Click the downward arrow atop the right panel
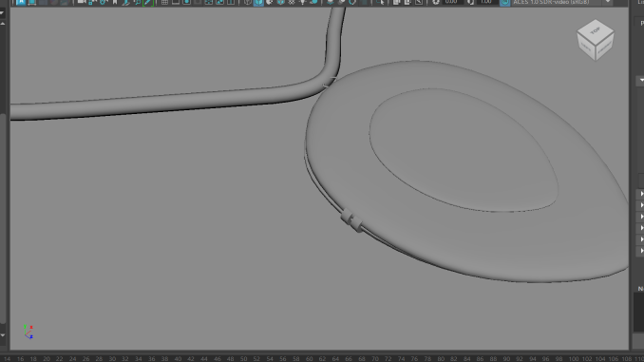 (x=641, y=80)
